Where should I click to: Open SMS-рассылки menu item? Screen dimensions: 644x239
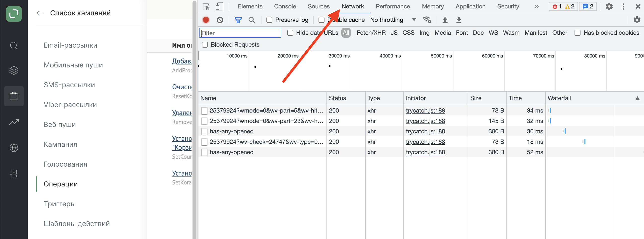(x=69, y=85)
